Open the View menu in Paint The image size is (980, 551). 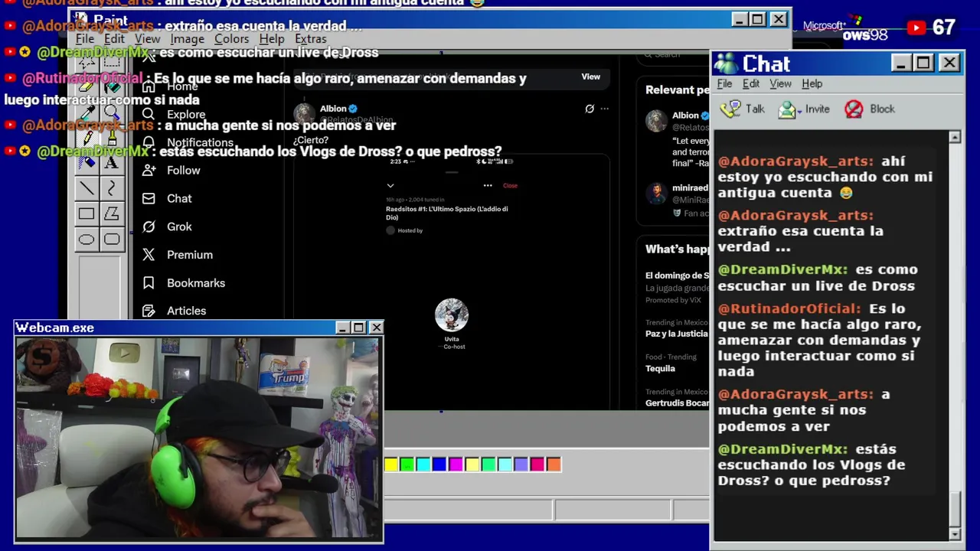(147, 38)
